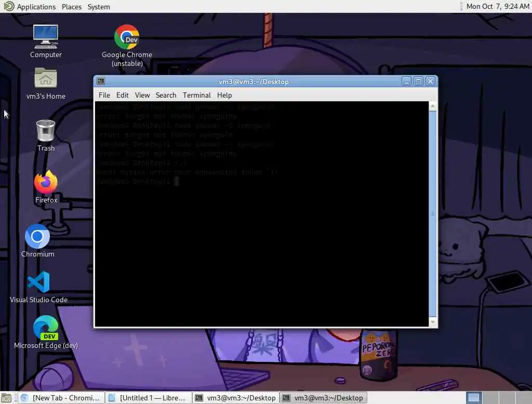Open the terminal Help menu
This screenshot has height=404, width=532.
pyautogui.click(x=224, y=96)
